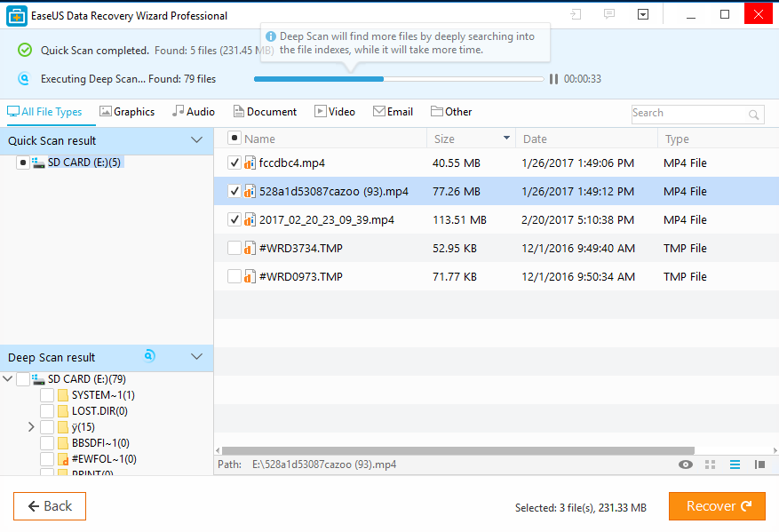Click the horizontal scrollbar in file list
Image resolution: width=779 pixels, height=532 pixels.
pyautogui.click(x=457, y=450)
